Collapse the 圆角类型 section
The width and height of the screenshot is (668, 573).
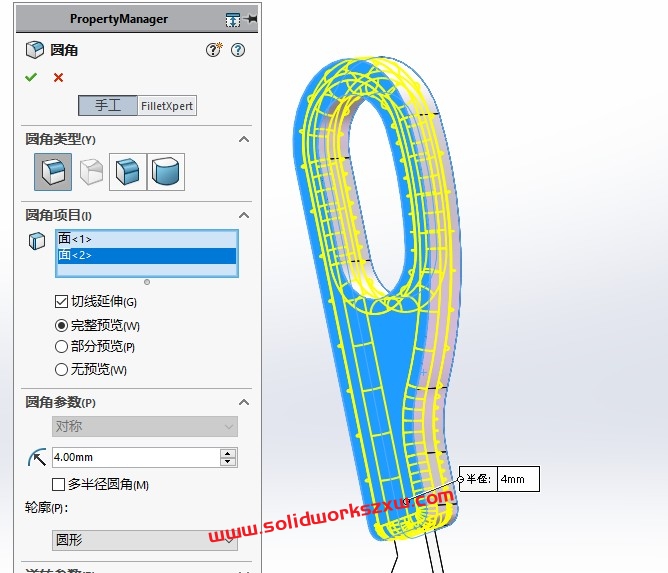point(243,139)
